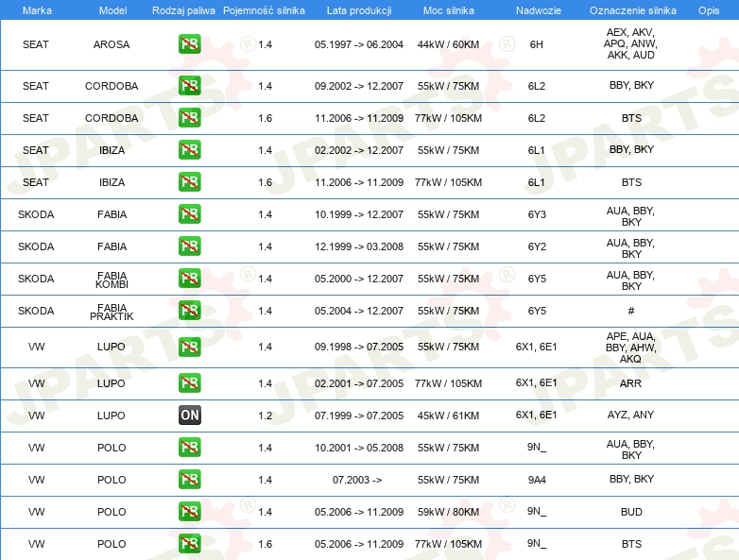Click the Oznaczenie silnika column header
The width and height of the screenshot is (739, 560).
click(633, 10)
